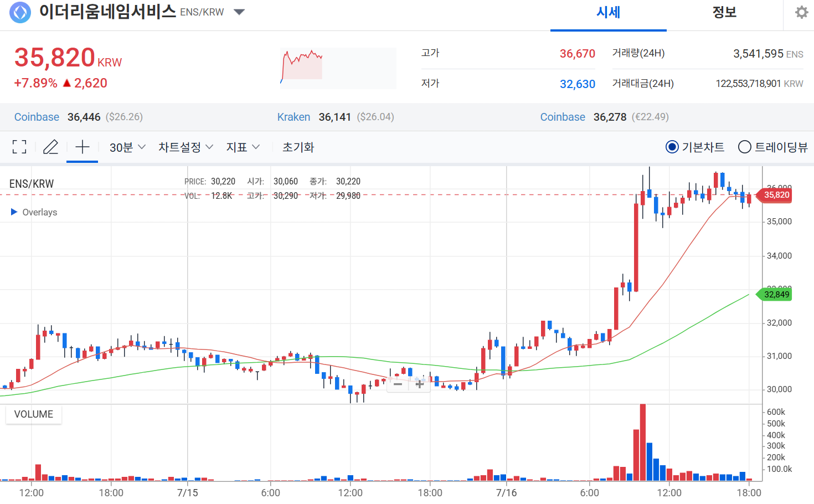Click the 32,630 low price value
Viewport: 814px width, 504px height.
click(577, 84)
